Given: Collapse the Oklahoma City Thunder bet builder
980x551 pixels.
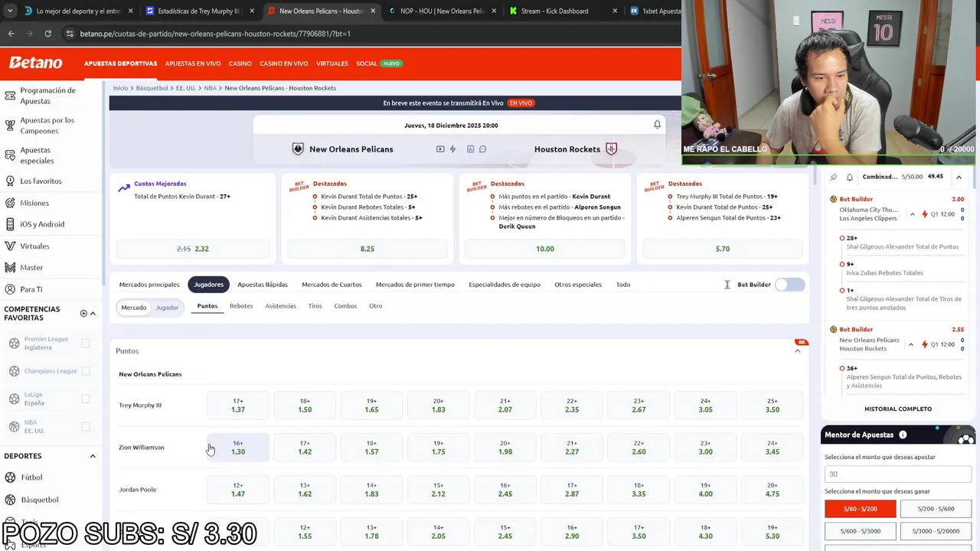Looking at the screenshot, I should click(912, 214).
